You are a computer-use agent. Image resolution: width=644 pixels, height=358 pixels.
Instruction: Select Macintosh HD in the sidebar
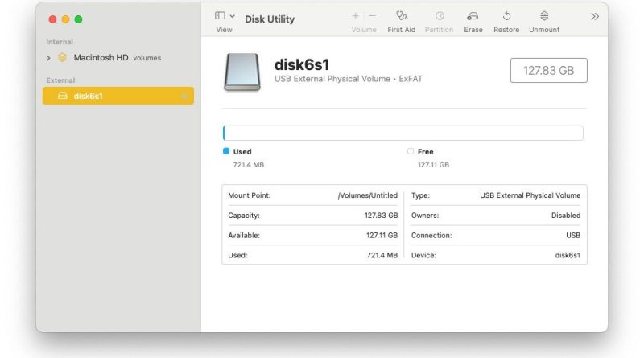click(101, 57)
